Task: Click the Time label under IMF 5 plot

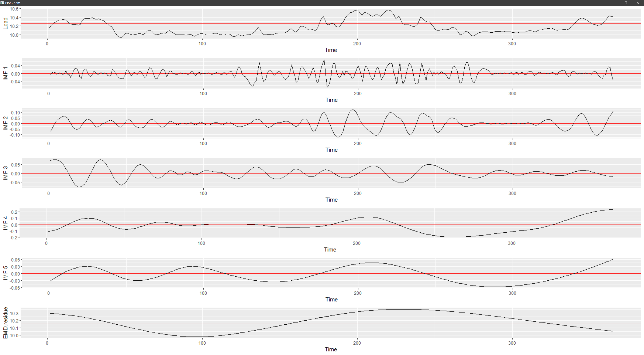Action: pos(331,299)
